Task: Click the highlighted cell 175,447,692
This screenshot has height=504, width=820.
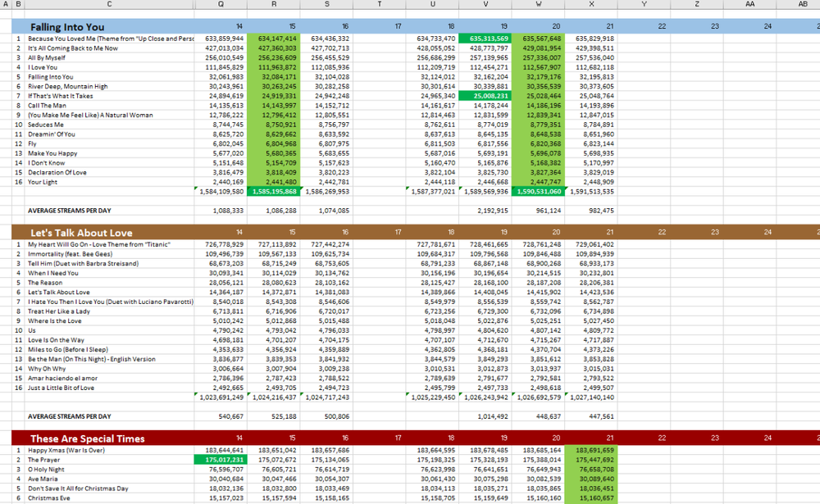Action: [591, 460]
